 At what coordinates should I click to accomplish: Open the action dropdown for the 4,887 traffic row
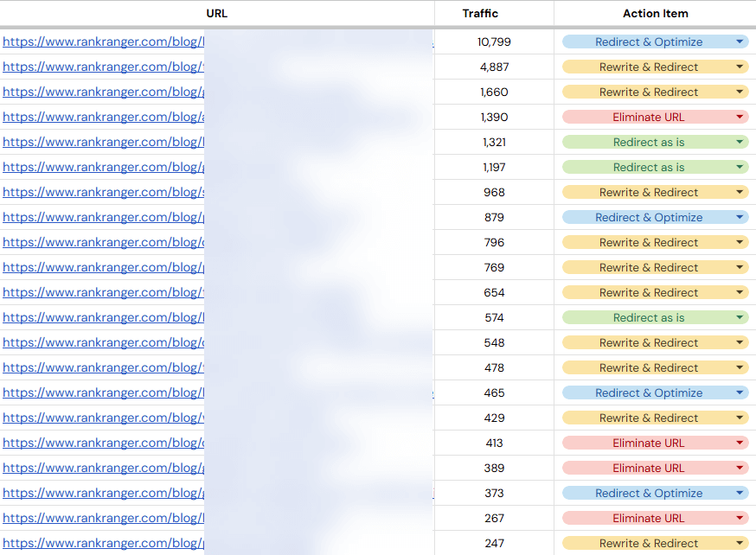[x=738, y=67]
